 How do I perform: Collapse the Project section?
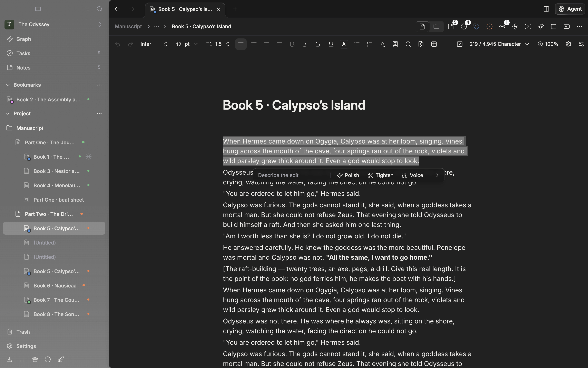coord(8,114)
